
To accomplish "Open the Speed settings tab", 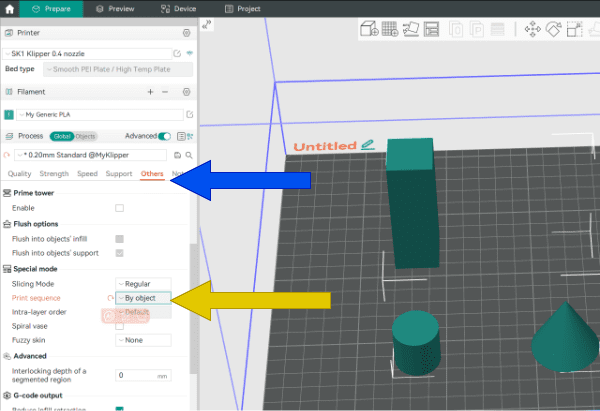I will tap(87, 174).
